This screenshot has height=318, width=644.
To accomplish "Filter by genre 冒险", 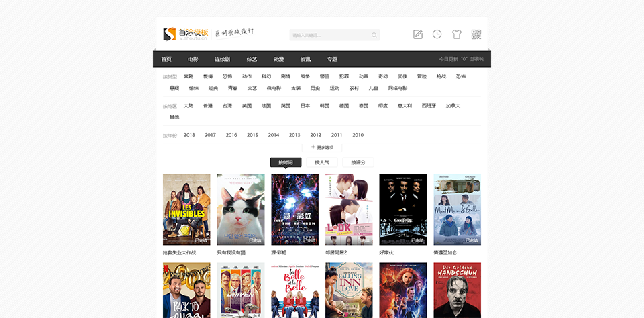I will [x=422, y=77].
